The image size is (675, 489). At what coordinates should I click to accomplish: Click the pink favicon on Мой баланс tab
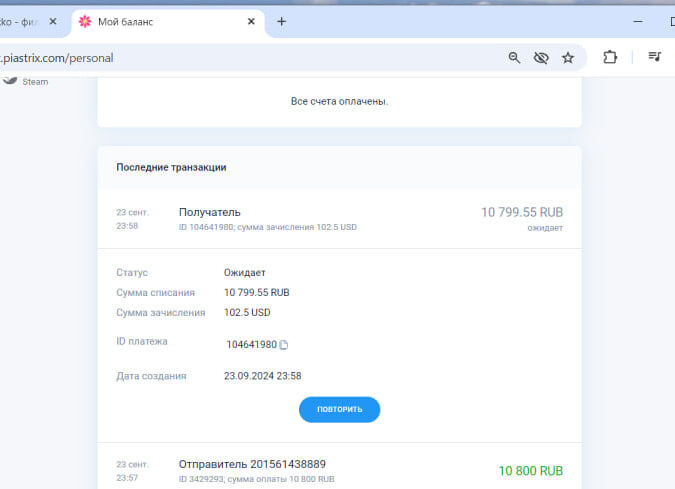85,22
